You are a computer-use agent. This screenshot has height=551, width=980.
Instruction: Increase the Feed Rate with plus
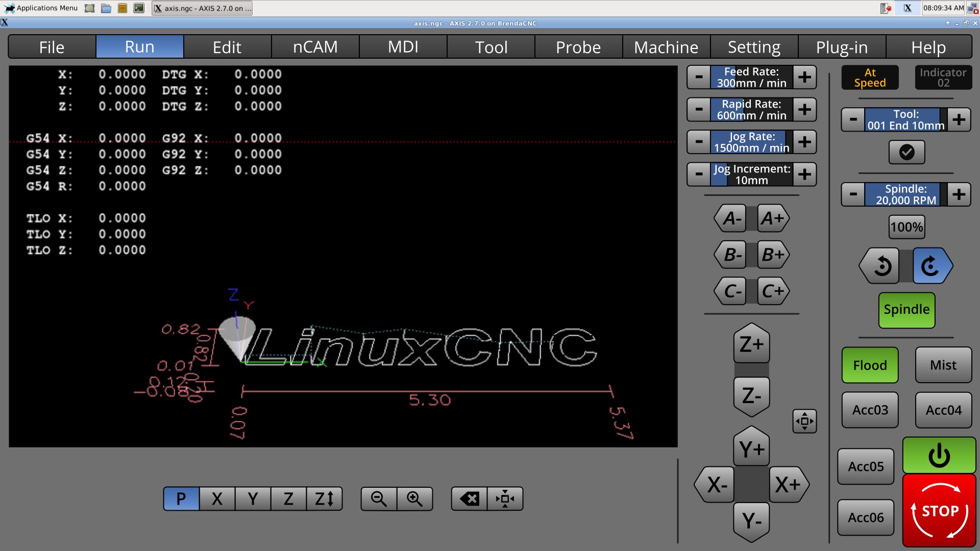(x=805, y=78)
